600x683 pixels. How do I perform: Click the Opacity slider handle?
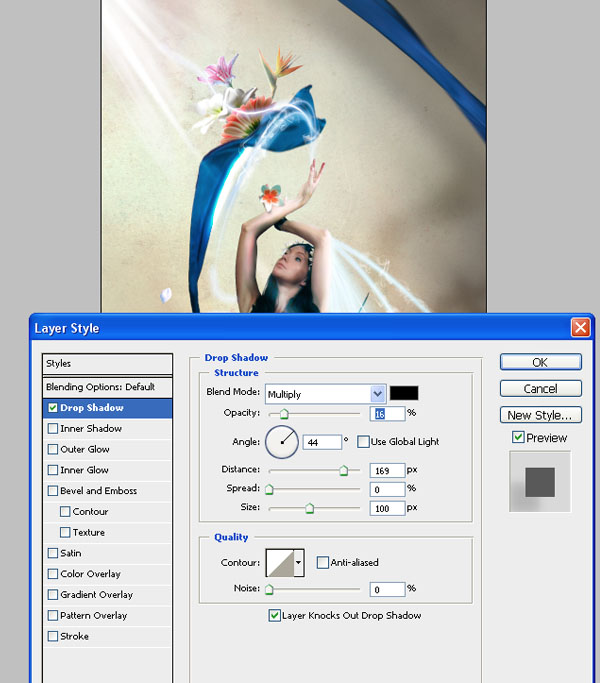point(284,413)
